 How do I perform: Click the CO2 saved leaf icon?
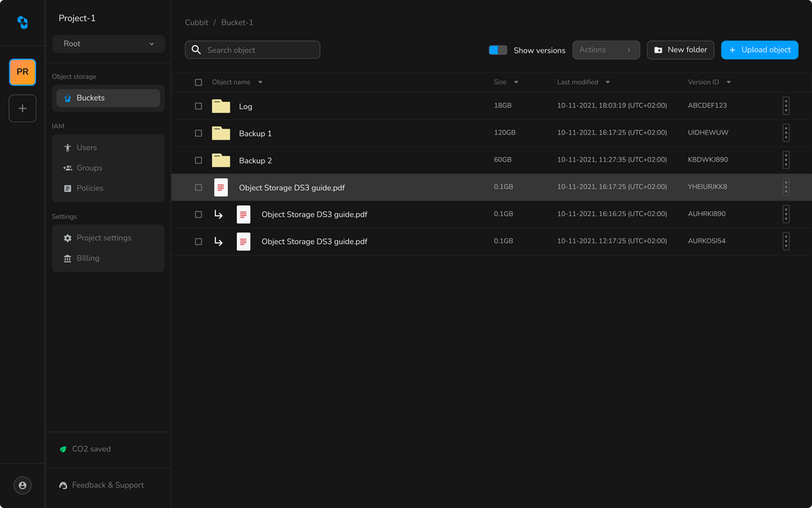63,449
